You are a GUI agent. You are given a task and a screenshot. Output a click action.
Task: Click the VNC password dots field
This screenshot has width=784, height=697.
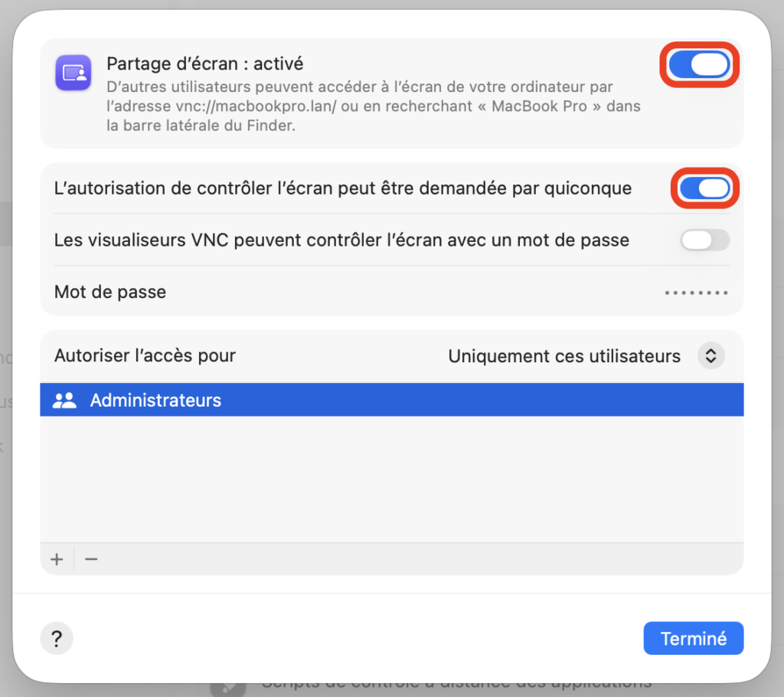point(695,293)
